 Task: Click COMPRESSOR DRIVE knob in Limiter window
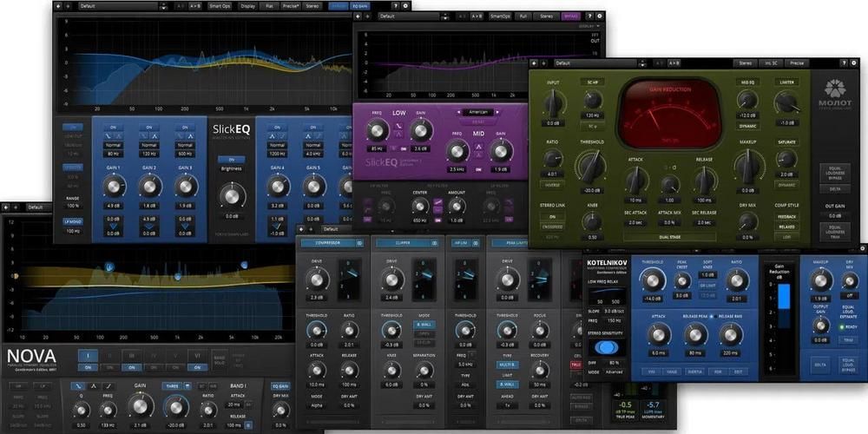317,280
